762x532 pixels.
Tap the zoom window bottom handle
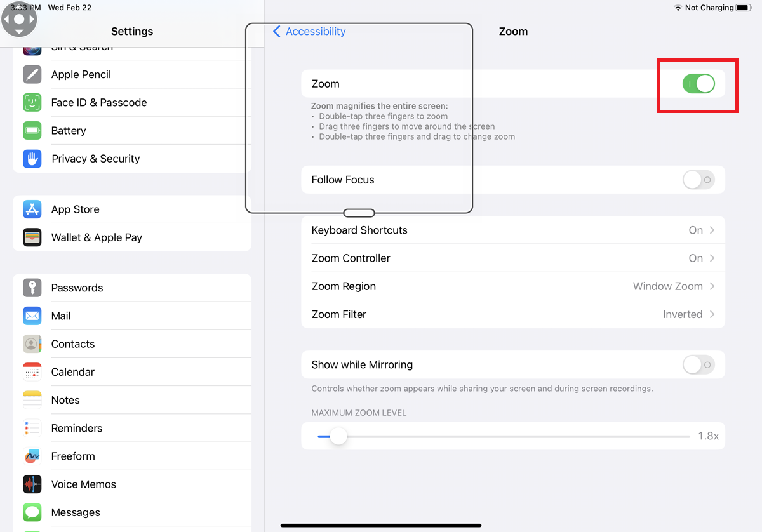pyautogui.click(x=359, y=213)
